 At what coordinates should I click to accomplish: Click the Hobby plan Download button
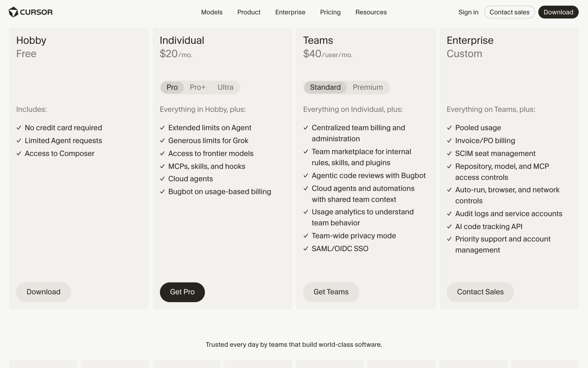coord(44,292)
